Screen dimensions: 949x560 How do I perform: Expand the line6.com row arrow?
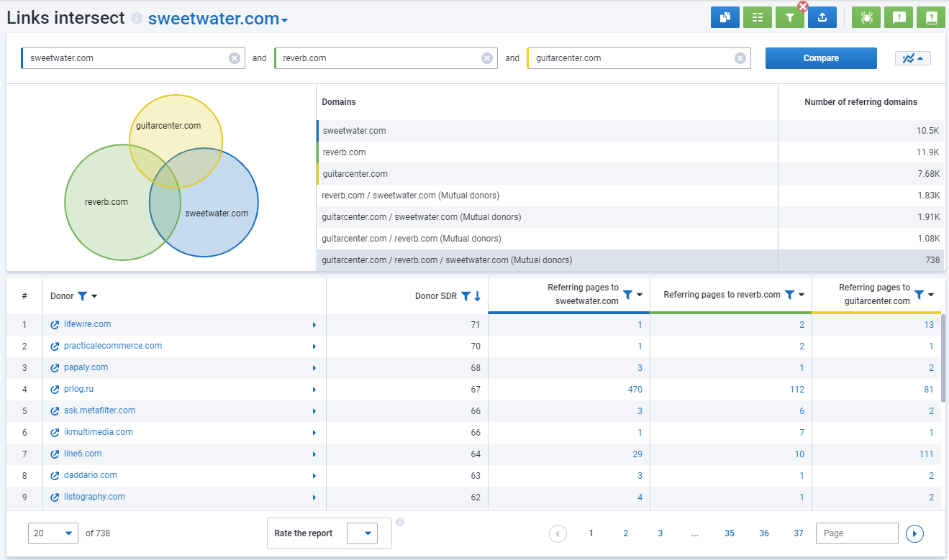(x=314, y=454)
